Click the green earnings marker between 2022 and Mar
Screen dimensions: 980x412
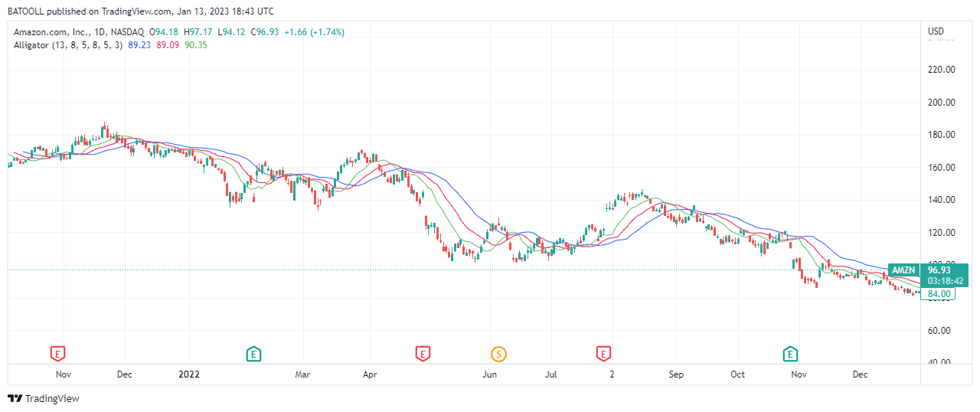point(253,353)
